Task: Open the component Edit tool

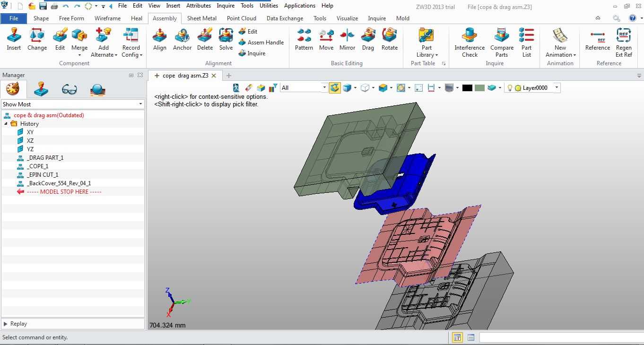Action: (x=60, y=40)
